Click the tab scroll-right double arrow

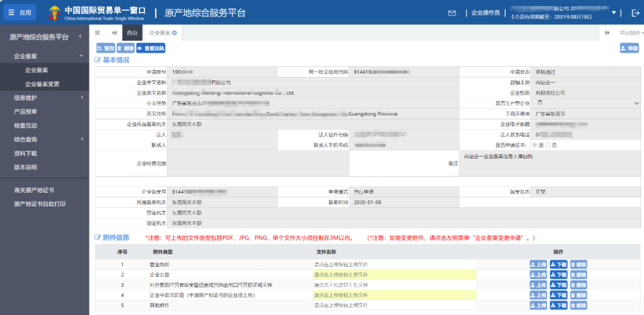(607, 33)
